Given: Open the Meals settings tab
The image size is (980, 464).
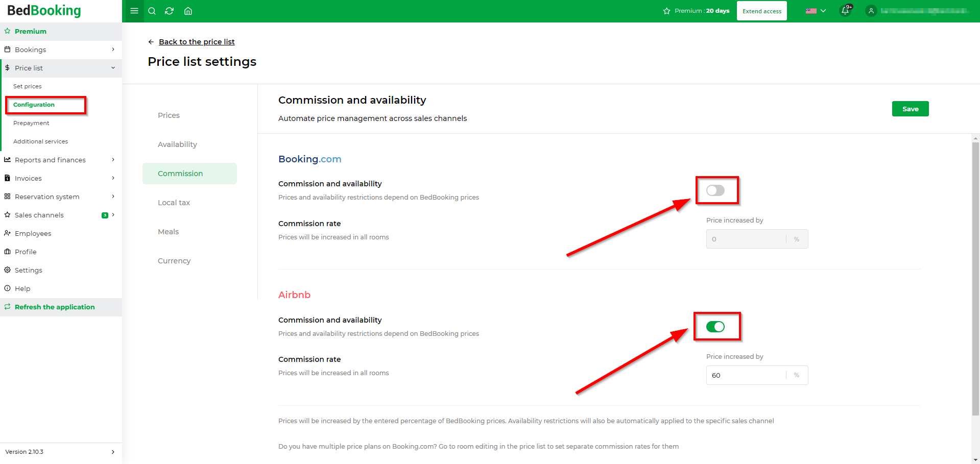Looking at the screenshot, I should point(189,232).
